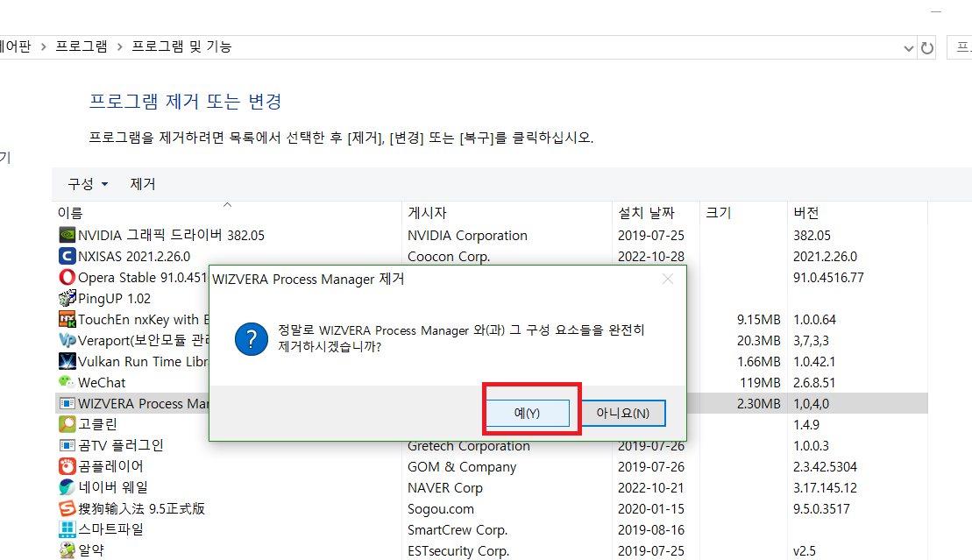Screen dimensions: 972x560
Task: Click the NVIDIA graphics driver icon
Action: 67,235
